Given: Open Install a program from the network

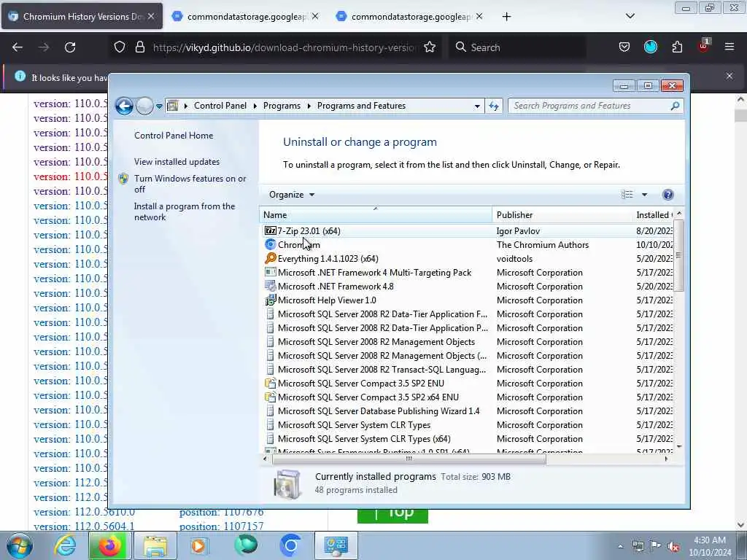Looking at the screenshot, I should click(x=185, y=211).
